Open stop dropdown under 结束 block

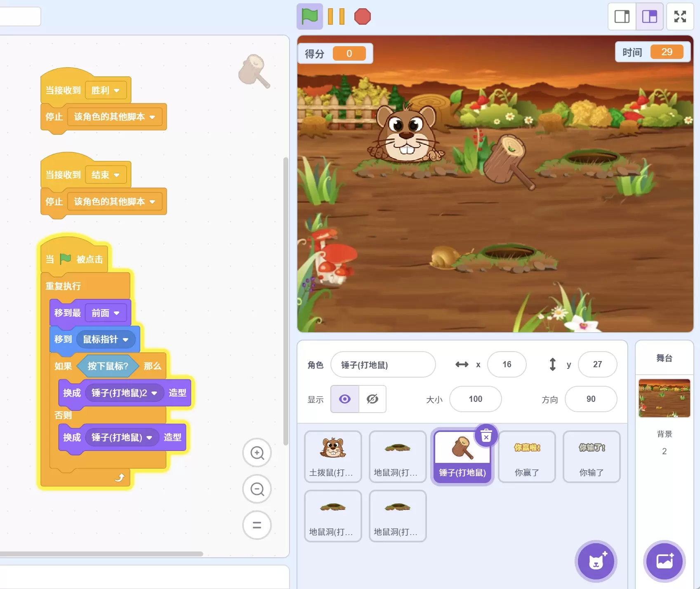(115, 202)
